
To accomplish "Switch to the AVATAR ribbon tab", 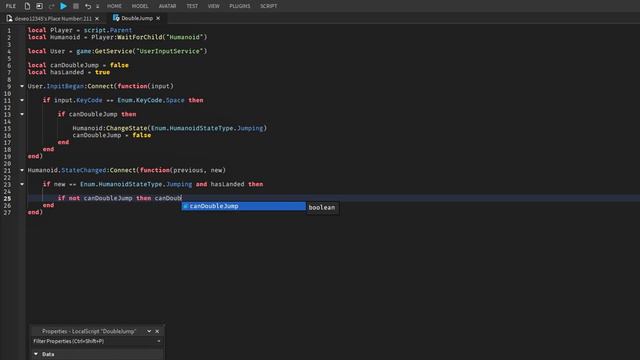I will [167, 6].
